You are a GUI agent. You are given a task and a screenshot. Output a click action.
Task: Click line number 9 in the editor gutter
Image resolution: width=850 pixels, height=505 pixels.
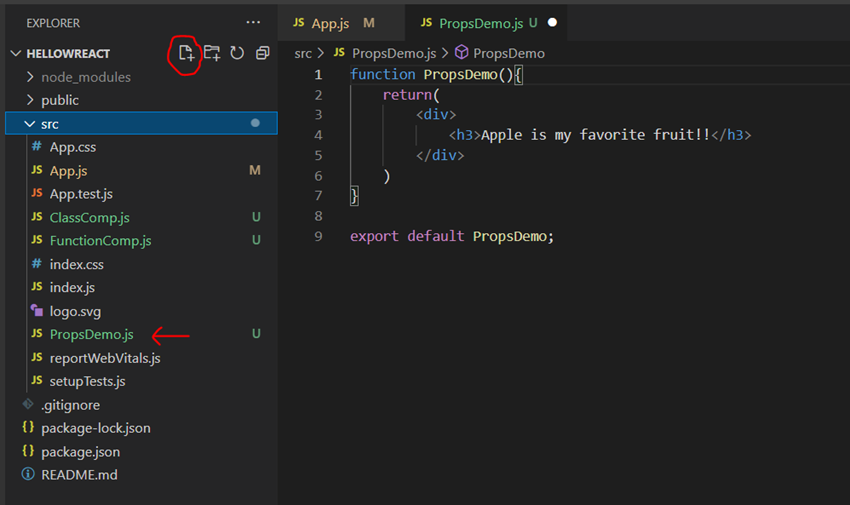(x=318, y=236)
